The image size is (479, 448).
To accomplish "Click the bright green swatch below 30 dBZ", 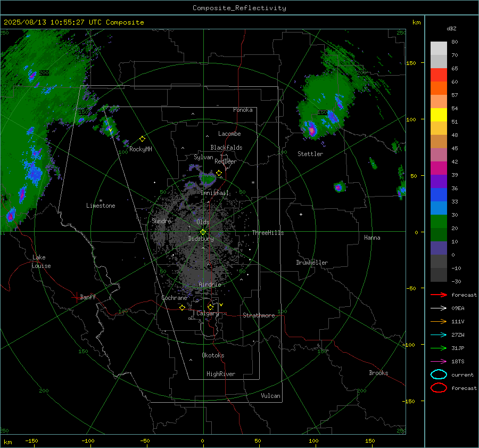I will click(439, 221).
